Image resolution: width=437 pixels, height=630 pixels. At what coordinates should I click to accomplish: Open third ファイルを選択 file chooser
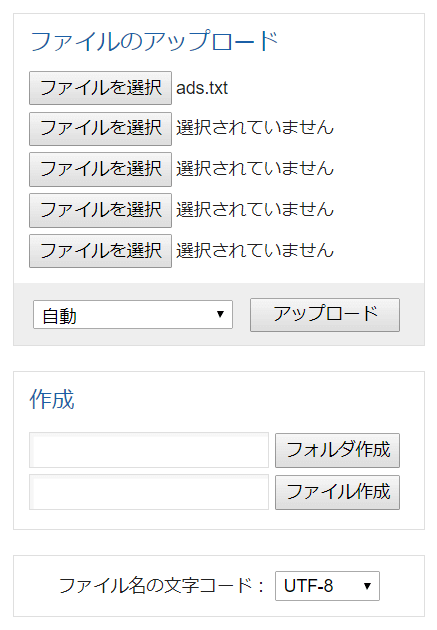coord(100,169)
